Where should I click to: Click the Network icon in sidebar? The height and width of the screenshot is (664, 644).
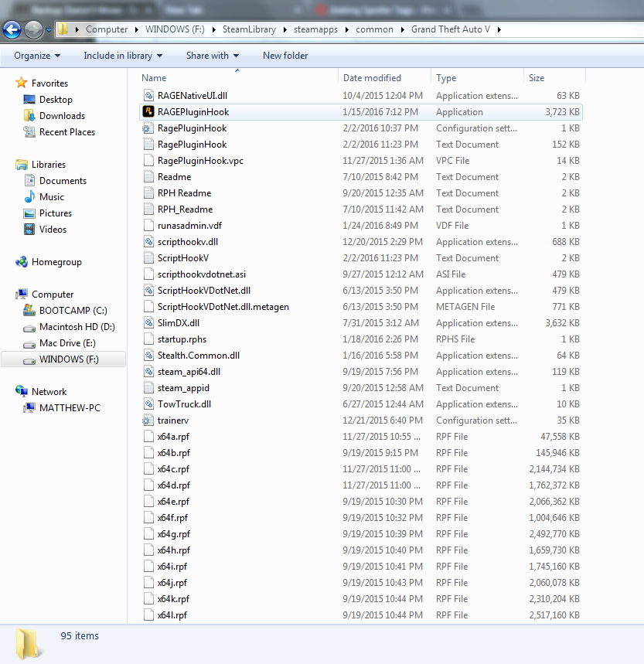22,391
